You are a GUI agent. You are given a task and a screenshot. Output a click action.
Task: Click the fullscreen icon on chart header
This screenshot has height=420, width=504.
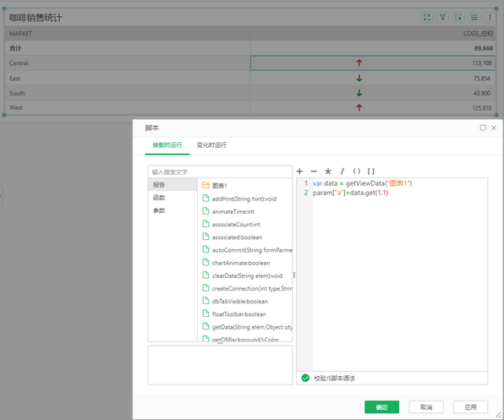click(426, 18)
